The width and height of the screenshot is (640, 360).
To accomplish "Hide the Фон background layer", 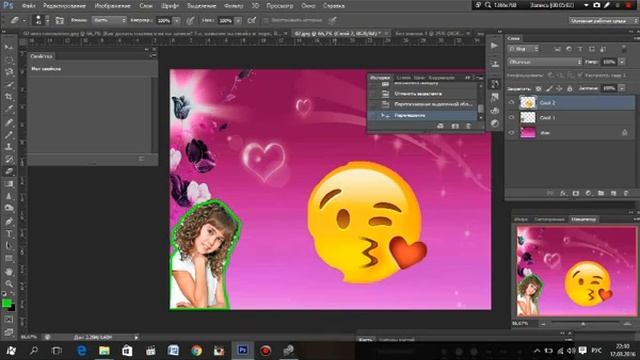I will click(x=511, y=133).
